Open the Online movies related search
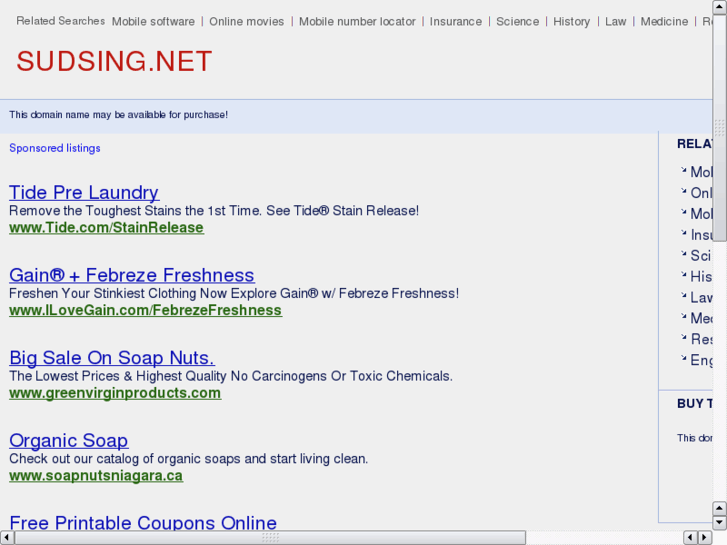Screen dimensions: 727x545 (x=247, y=22)
